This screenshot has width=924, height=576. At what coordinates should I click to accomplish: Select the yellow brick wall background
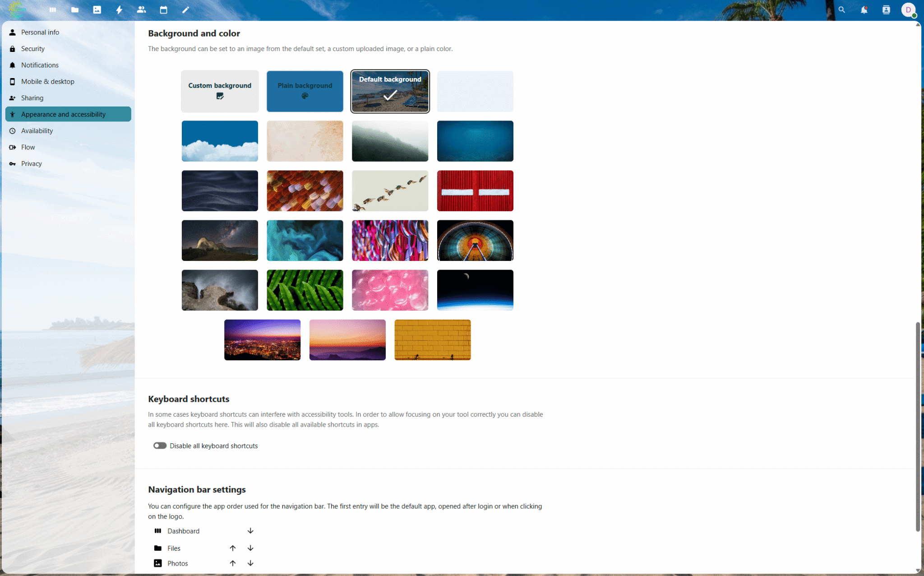(433, 340)
